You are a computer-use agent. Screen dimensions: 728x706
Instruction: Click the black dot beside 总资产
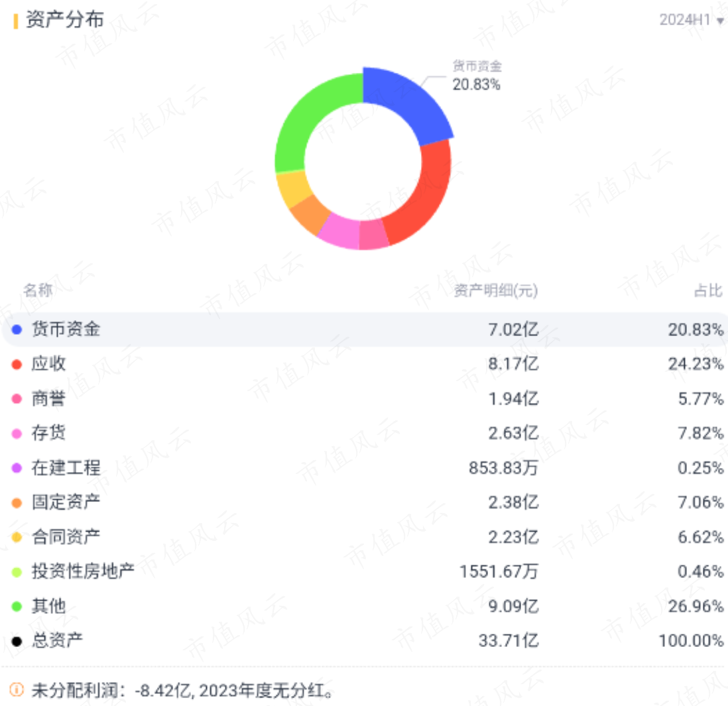click(x=17, y=641)
